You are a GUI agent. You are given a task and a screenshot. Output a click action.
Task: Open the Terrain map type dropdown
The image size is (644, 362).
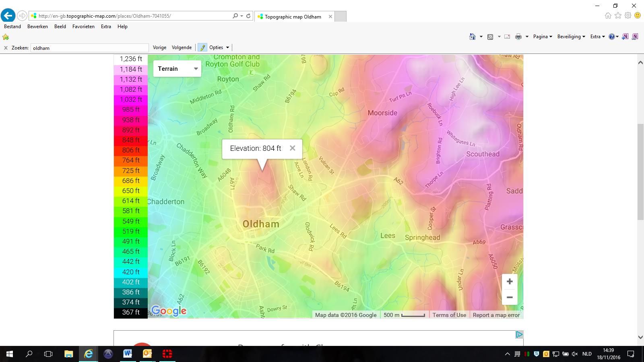coord(177,69)
